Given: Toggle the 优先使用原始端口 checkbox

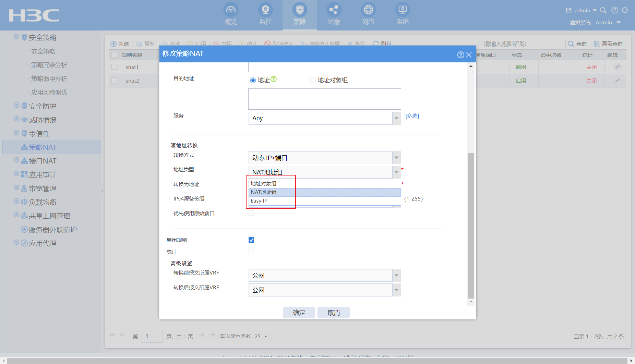Looking at the screenshot, I should pyautogui.click(x=251, y=213).
